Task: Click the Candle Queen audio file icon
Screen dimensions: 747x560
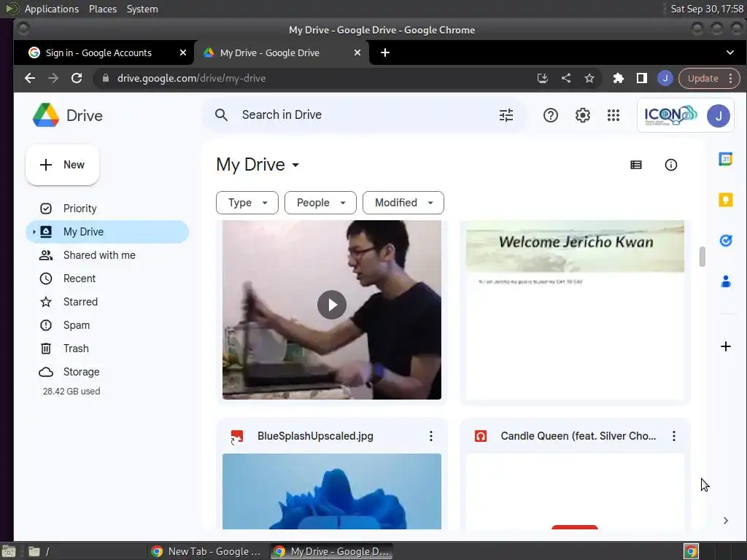Action: click(x=480, y=436)
